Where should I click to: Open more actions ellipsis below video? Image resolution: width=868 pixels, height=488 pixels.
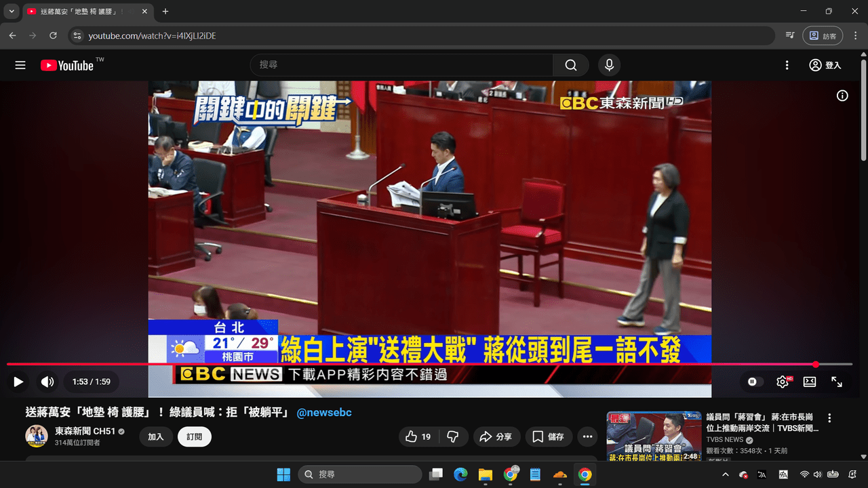coord(588,436)
